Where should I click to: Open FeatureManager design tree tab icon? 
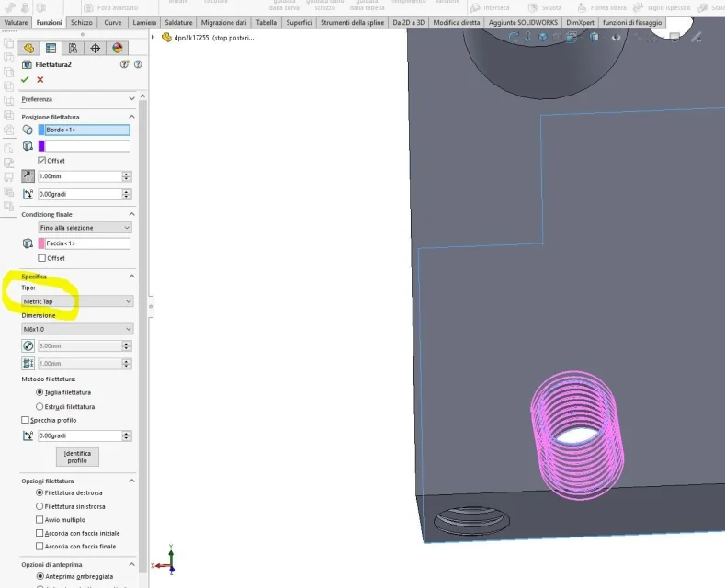[28, 48]
